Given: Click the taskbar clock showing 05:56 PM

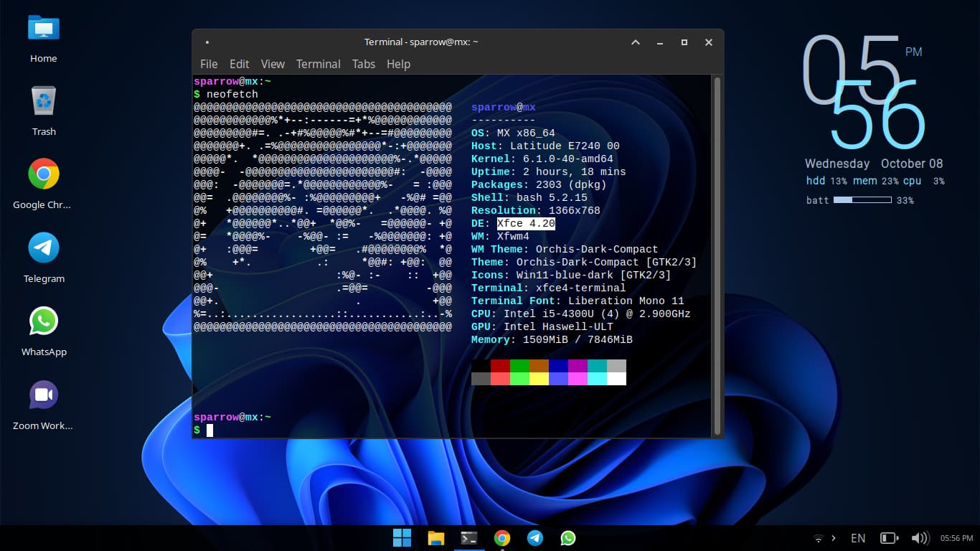Looking at the screenshot, I should (x=956, y=538).
